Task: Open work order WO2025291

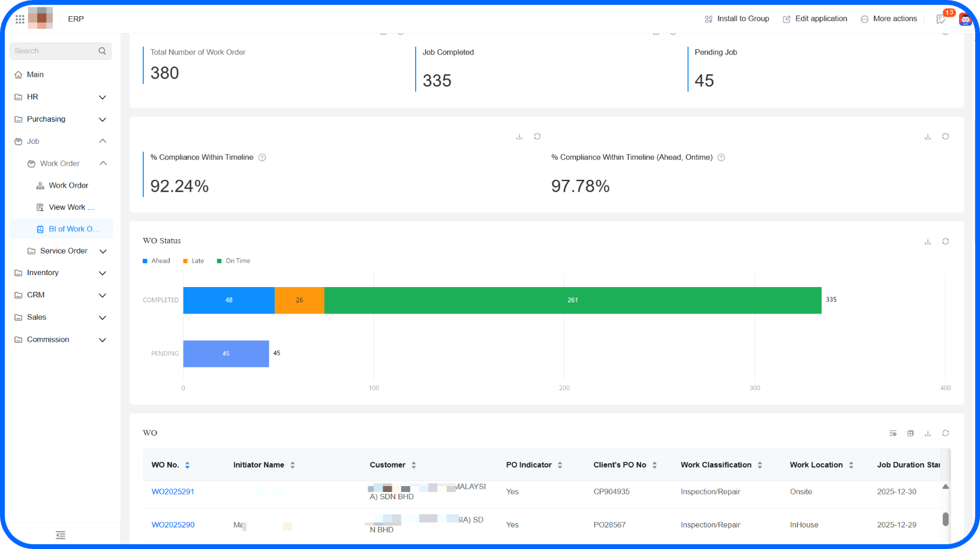Action: [173, 491]
